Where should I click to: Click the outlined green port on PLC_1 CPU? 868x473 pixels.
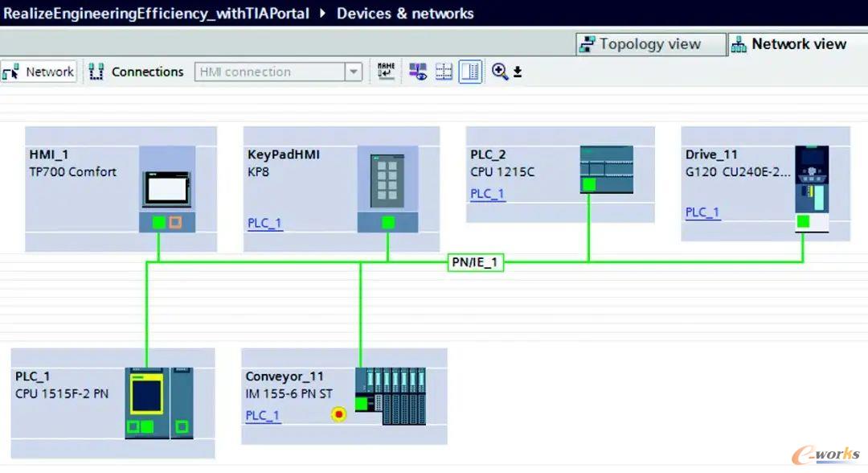(x=133, y=426)
